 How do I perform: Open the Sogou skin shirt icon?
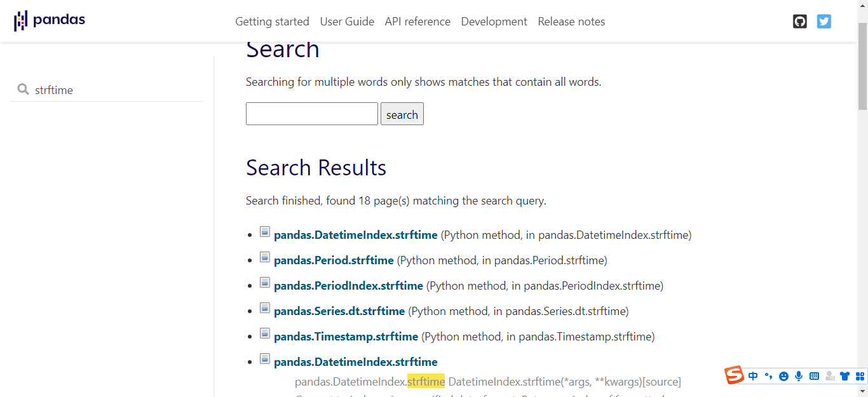click(x=844, y=376)
